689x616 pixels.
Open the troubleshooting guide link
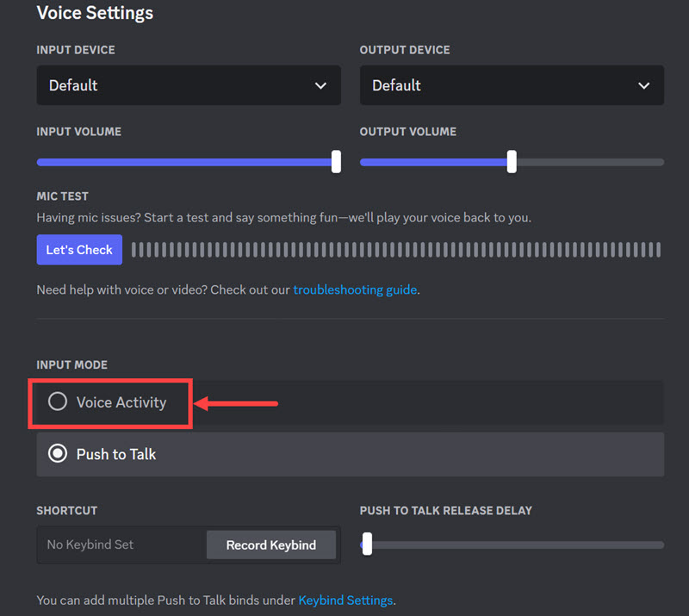[355, 290]
